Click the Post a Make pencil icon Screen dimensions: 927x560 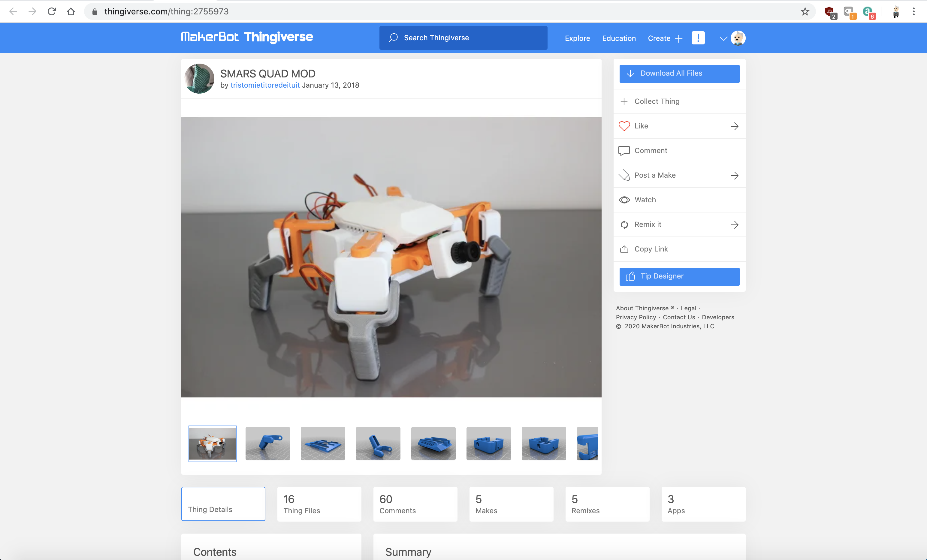[x=624, y=175]
